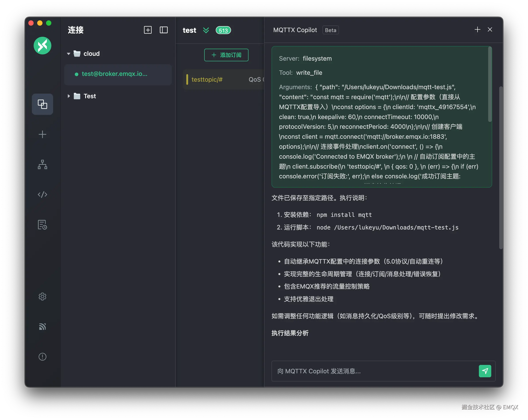Image resolution: width=528 pixels, height=420 pixels.
Task: Open the Connections page icon in sidebar
Action: click(x=42, y=104)
